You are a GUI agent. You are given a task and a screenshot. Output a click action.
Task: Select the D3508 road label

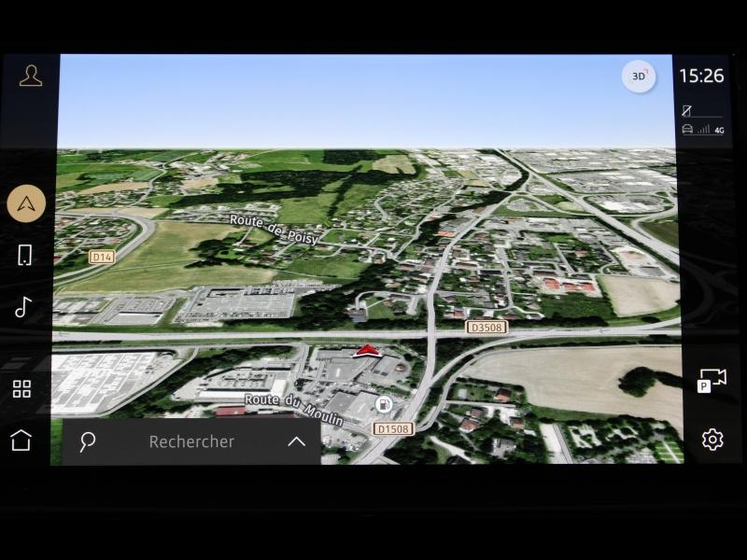click(x=485, y=327)
